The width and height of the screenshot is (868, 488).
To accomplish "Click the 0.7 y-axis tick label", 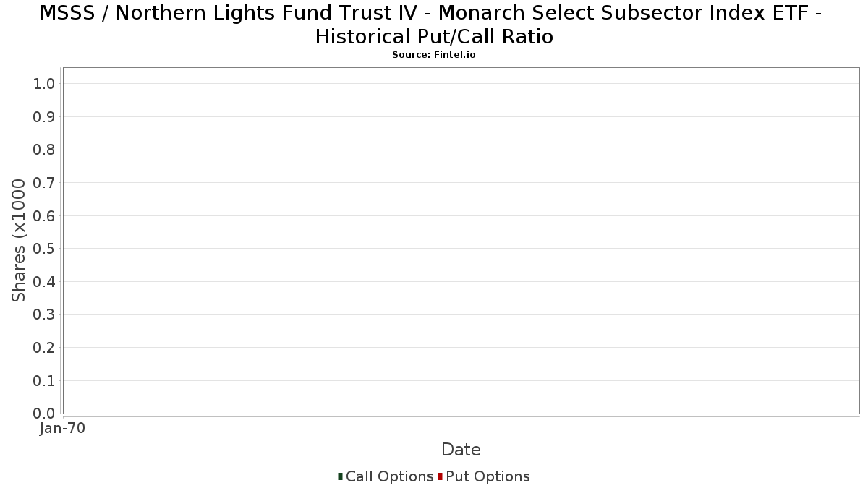I will [x=44, y=183].
